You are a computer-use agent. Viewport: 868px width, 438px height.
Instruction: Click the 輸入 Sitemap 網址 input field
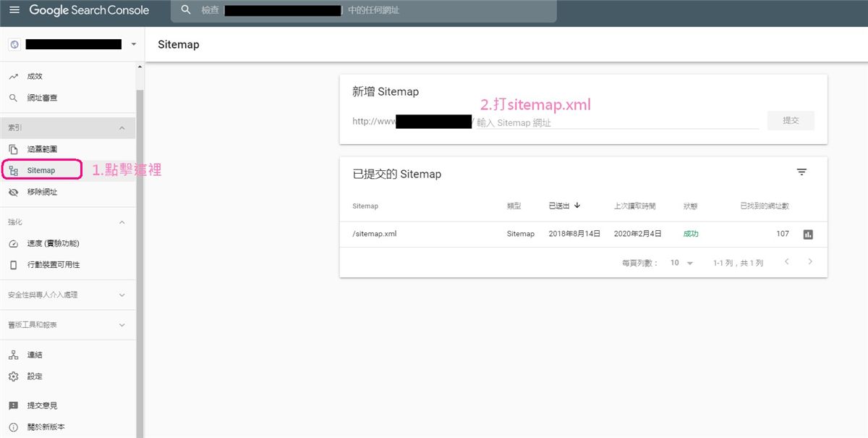(615, 122)
